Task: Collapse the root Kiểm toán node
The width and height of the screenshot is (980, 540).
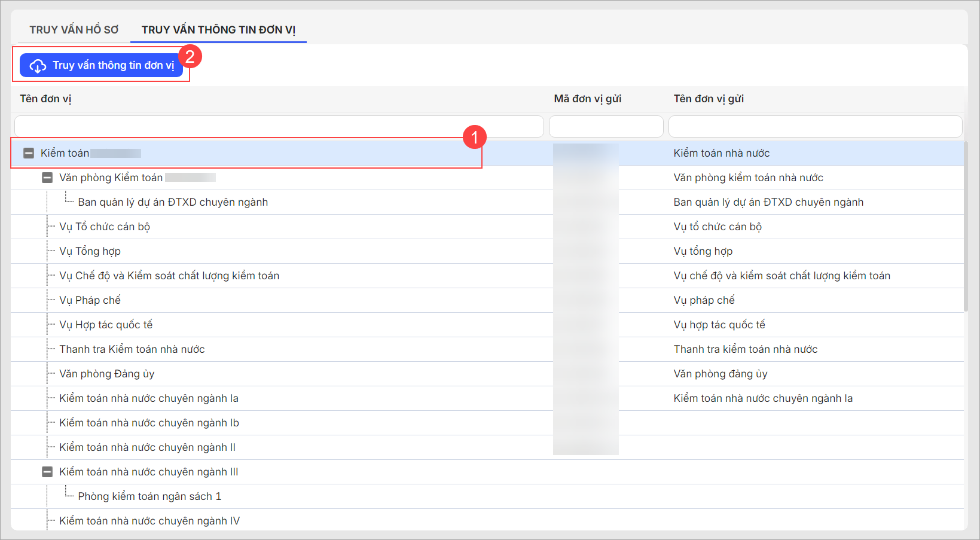Action: click(x=29, y=154)
